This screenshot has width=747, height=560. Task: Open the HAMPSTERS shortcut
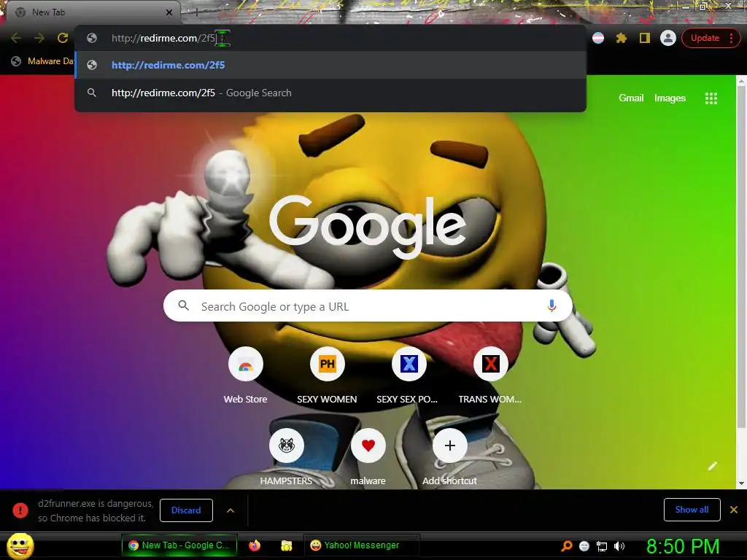click(x=286, y=458)
